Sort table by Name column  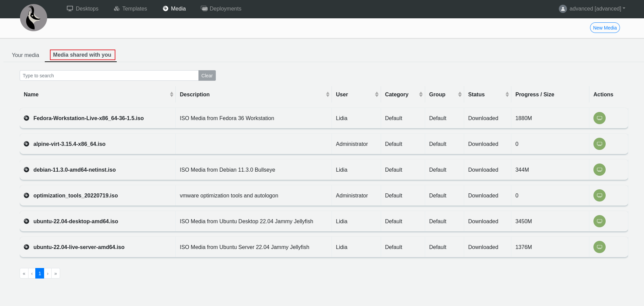click(x=171, y=95)
